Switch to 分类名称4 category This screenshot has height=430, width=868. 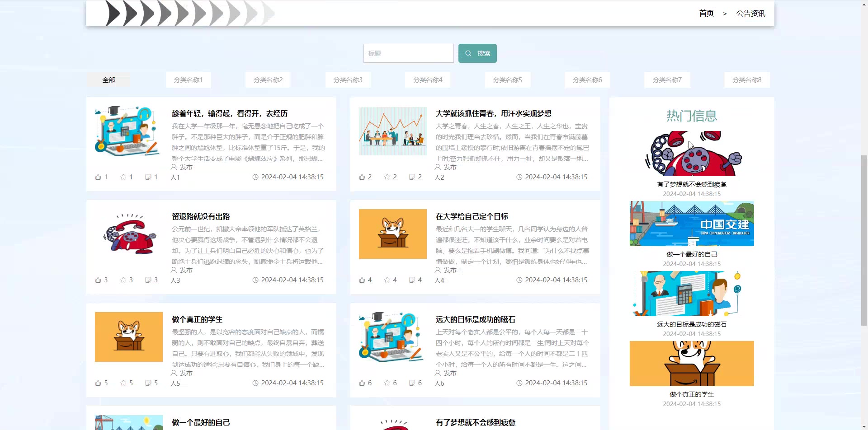pos(428,80)
